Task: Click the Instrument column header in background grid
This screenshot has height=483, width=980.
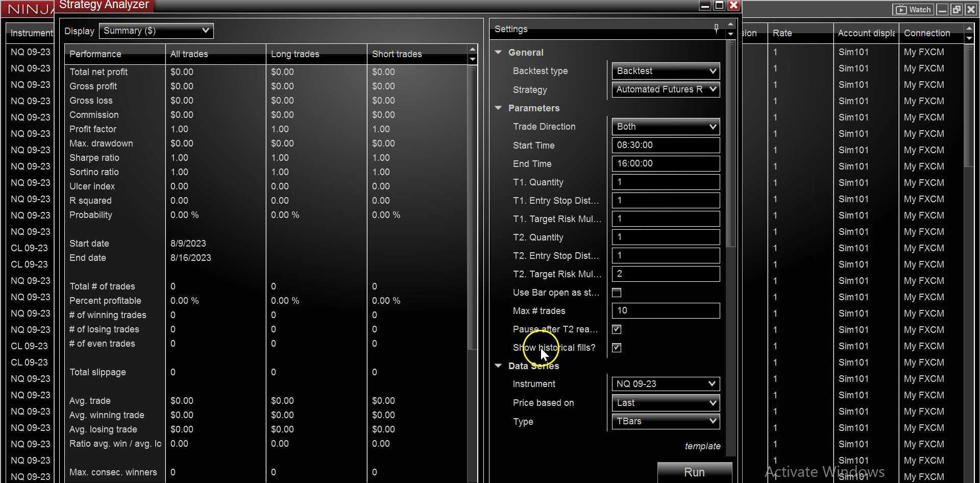Action: pyautogui.click(x=31, y=33)
